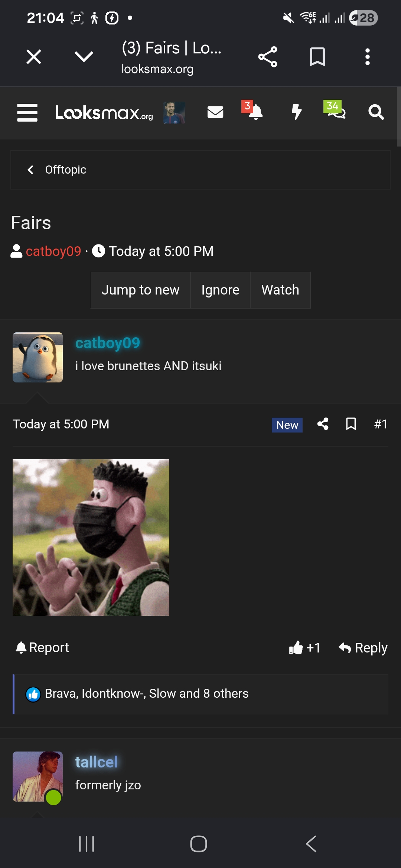Open the browser three-dot menu
Image resolution: width=401 pixels, height=868 pixels.
[x=368, y=57]
